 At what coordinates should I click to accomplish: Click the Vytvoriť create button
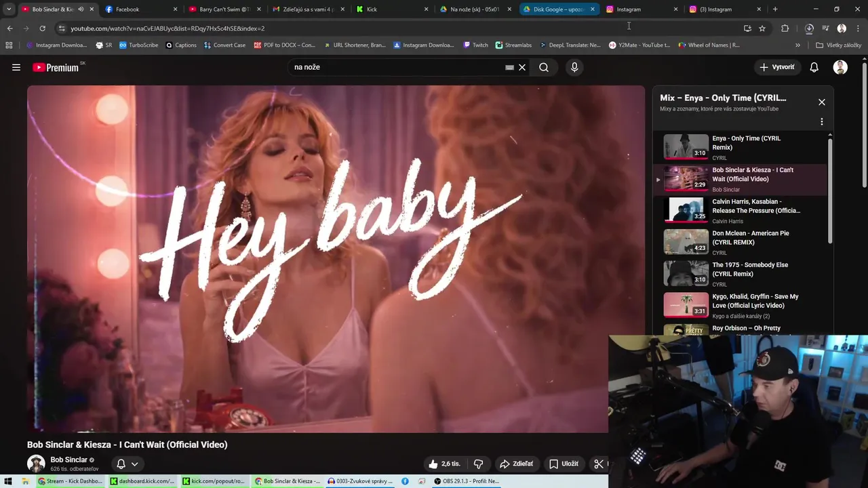776,67
